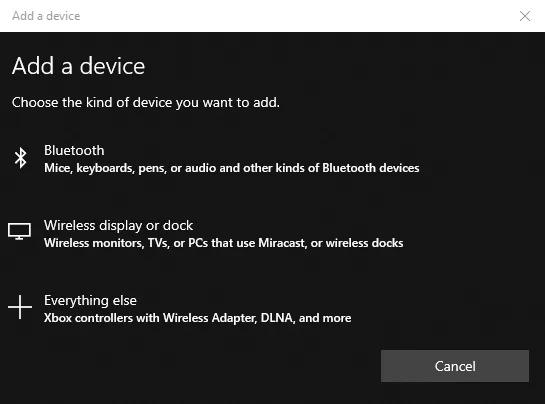
Task: Click the plus icon beside Everything else
Action: (x=20, y=307)
